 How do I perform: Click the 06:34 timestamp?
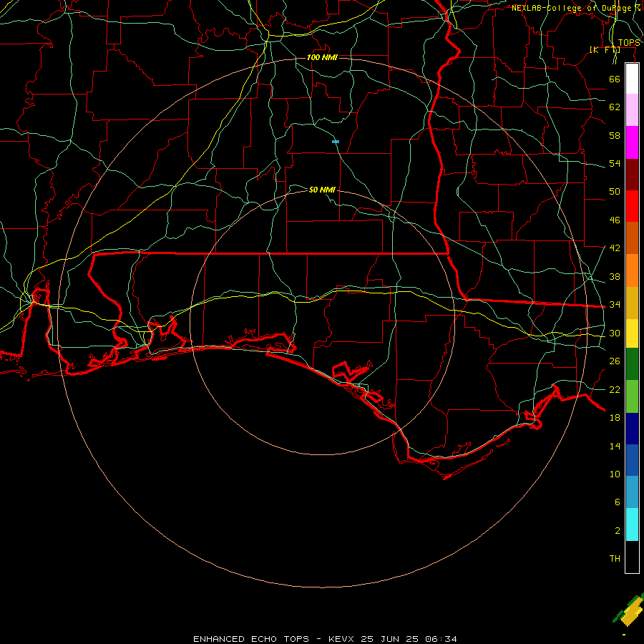click(441, 639)
